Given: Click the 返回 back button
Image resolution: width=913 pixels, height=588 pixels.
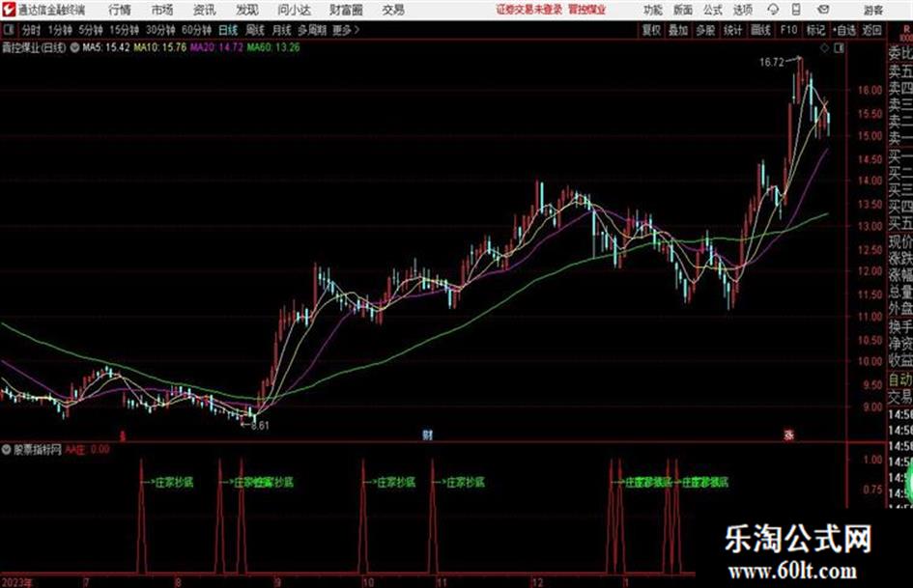Looking at the screenshot, I should [x=871, y=30].
